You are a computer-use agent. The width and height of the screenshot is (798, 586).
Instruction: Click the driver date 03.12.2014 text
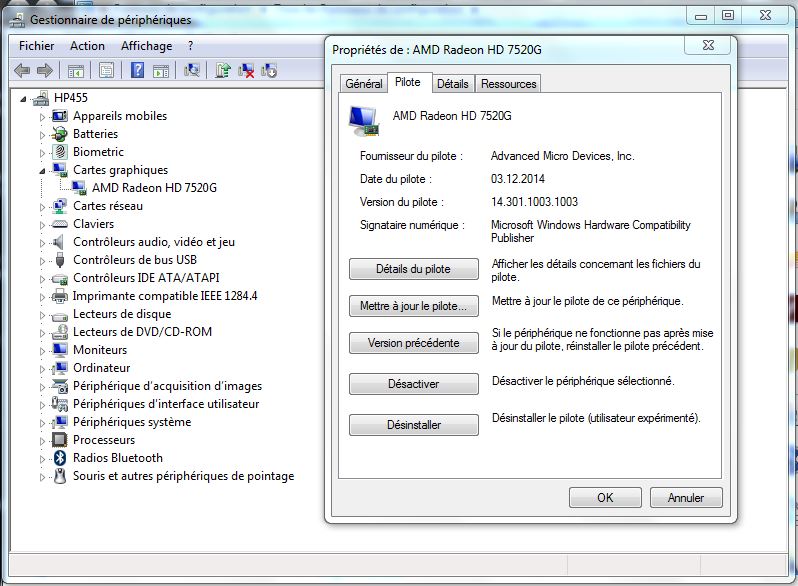click(518, 179)
